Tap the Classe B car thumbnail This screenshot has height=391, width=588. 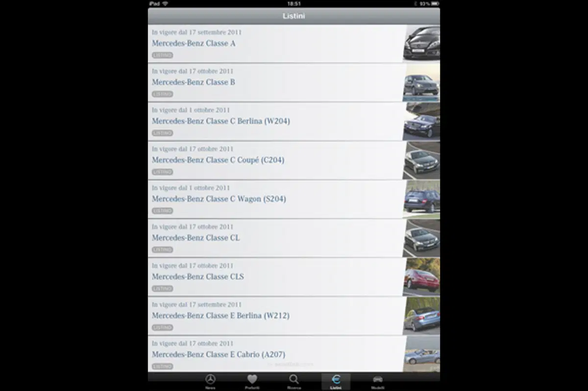point(421,82)
